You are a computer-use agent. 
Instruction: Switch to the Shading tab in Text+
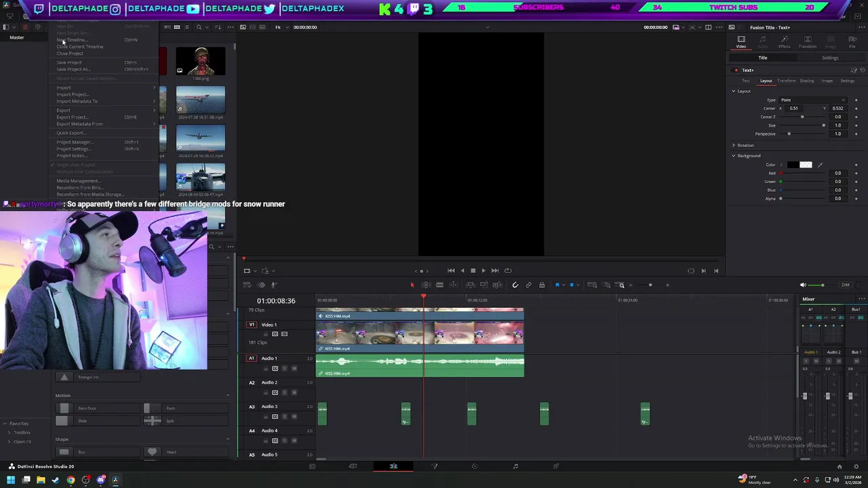pos(806,81)
